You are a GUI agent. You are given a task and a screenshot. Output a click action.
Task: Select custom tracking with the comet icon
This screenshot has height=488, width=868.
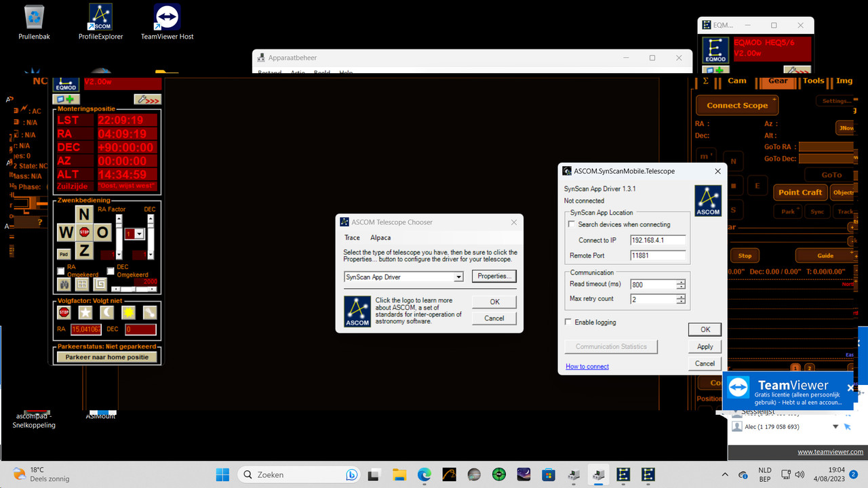click(x=151, y=312)
